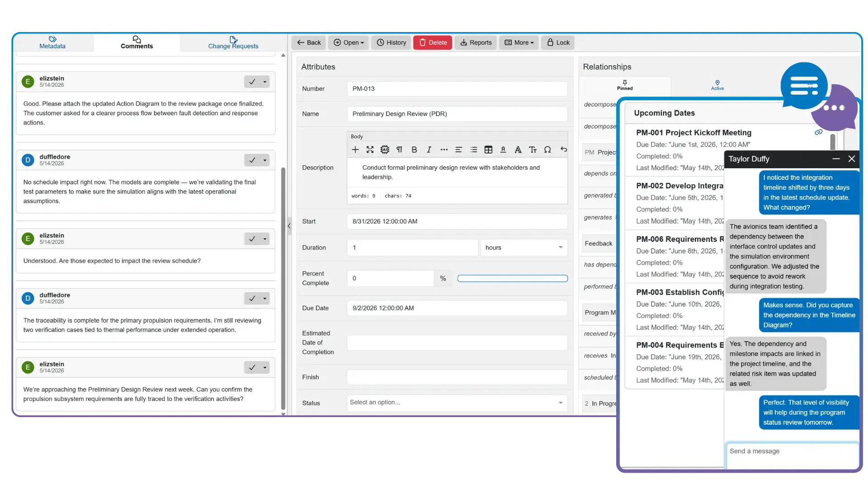
Task: Expand options arrow on duffledore's traceability comment
Action: (x=265, y=298)
